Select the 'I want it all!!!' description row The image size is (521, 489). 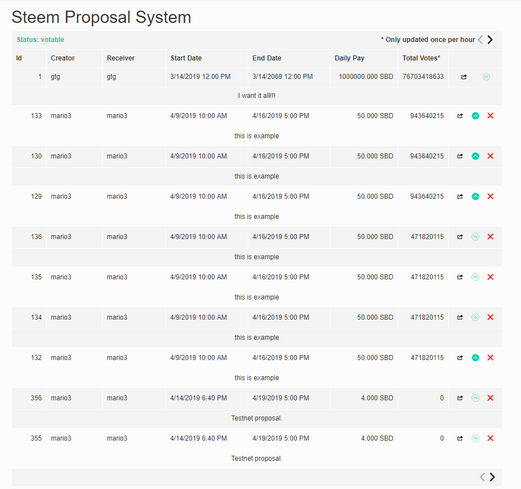[x=257, y=96]
